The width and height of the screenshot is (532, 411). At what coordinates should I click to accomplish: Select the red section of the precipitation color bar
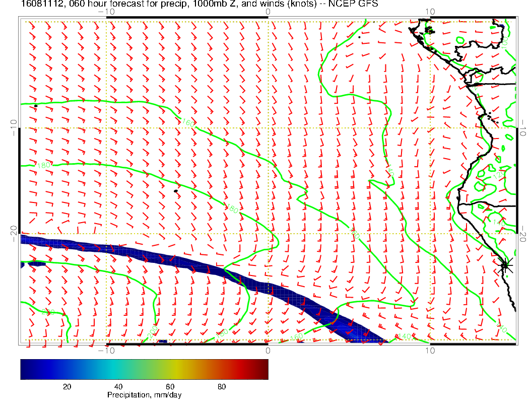pos(237,369)
